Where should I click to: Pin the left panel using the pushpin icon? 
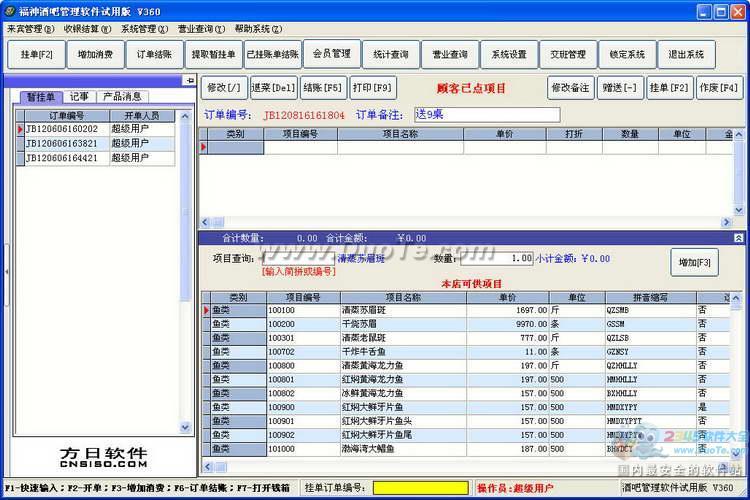(190, 80)
